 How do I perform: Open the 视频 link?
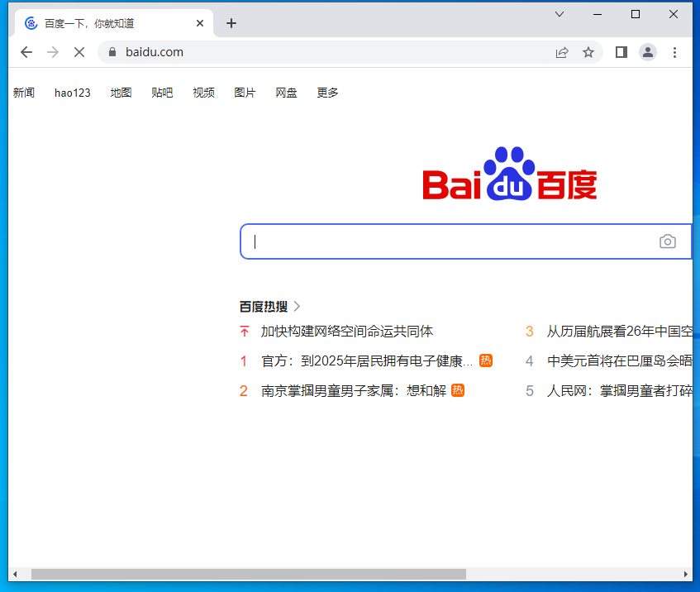tap(203, 93)
